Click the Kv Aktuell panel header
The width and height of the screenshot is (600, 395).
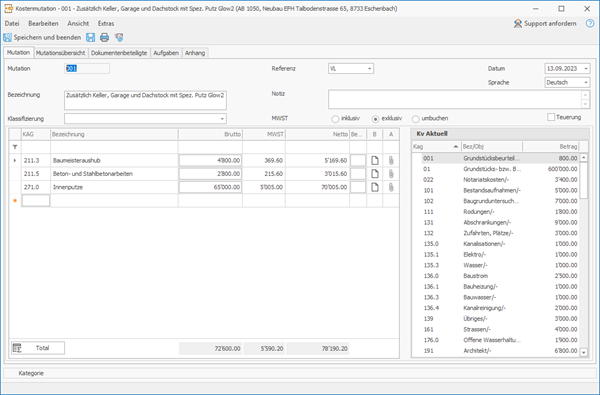pos(500,134)
